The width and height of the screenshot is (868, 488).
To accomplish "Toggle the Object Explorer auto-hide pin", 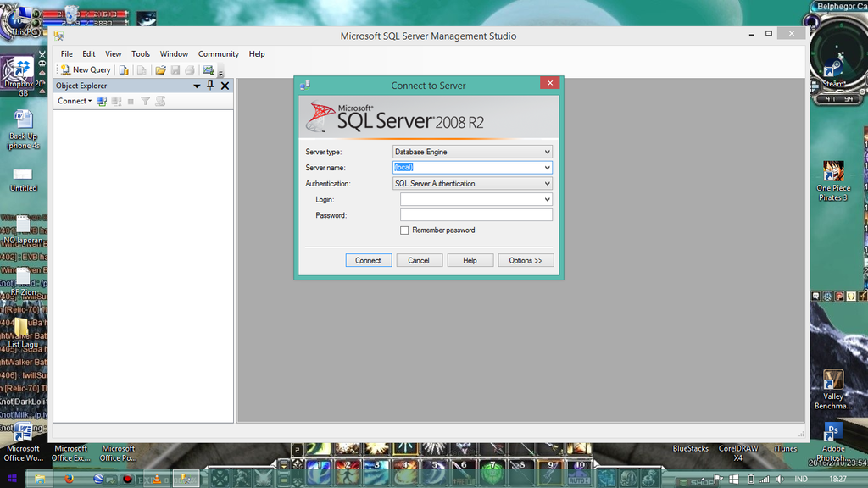I will point(210,86).
